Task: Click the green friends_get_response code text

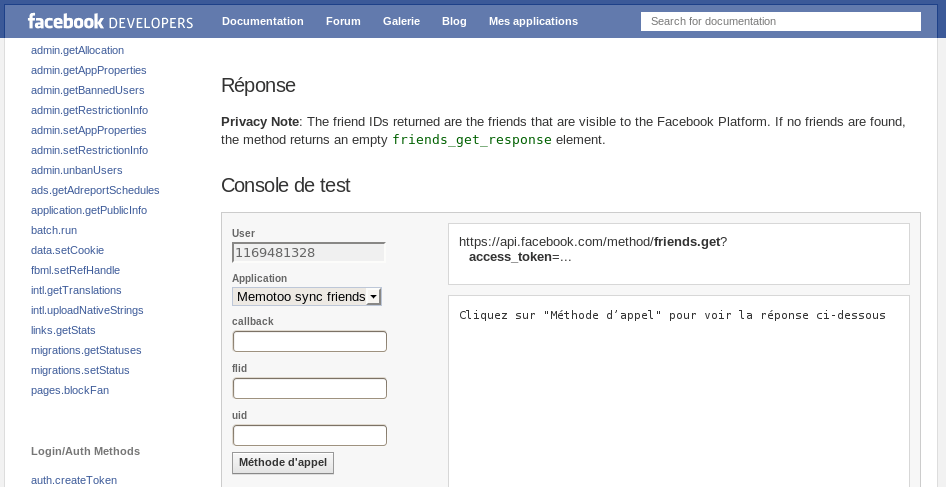Action: (x=472, y=139)
